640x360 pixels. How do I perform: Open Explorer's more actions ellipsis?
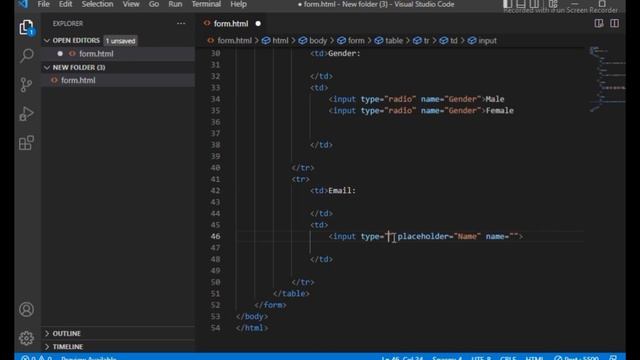(x=181, y=24)
